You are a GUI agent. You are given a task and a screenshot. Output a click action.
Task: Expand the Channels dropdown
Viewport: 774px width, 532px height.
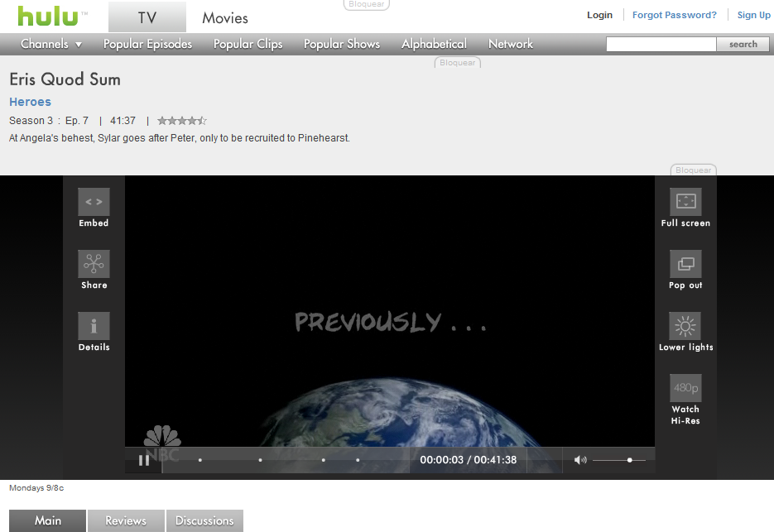click(x=50, y=44)
